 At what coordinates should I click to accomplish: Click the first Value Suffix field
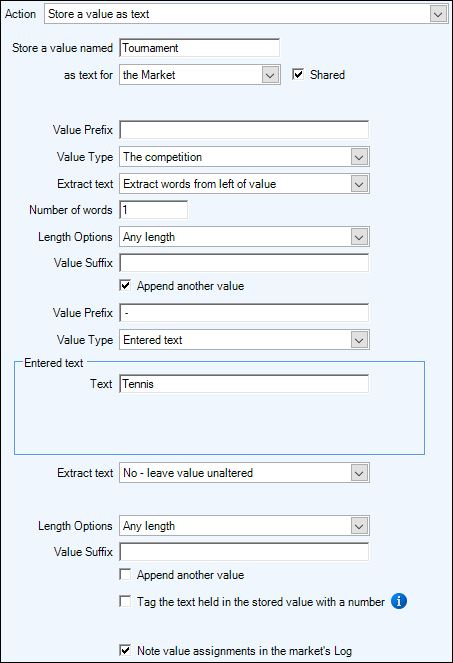244,263
